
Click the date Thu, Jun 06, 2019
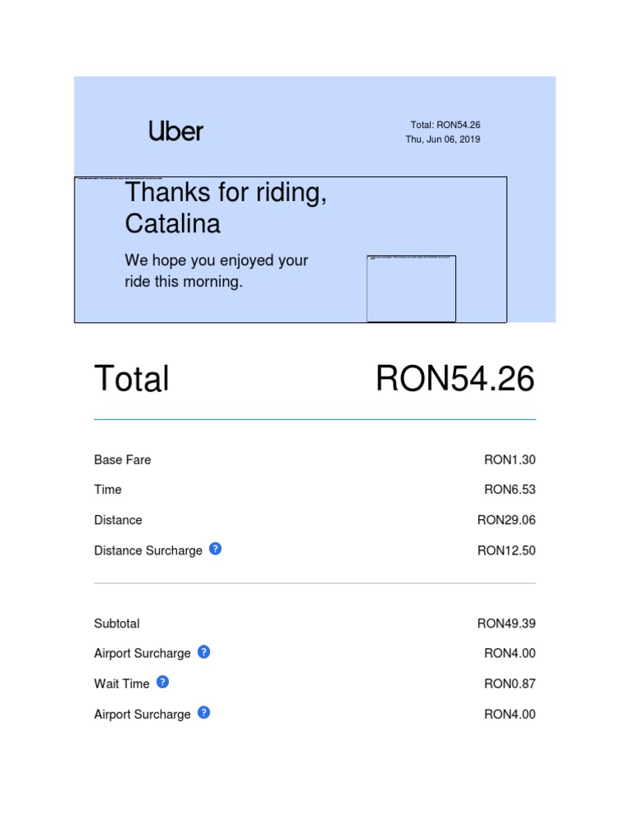pos(443,139)
